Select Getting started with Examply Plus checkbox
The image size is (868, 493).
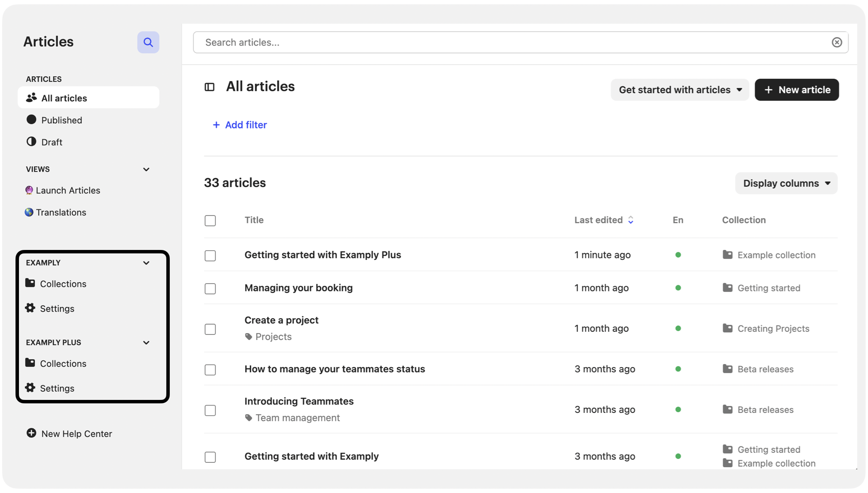(x=210, y=256)
